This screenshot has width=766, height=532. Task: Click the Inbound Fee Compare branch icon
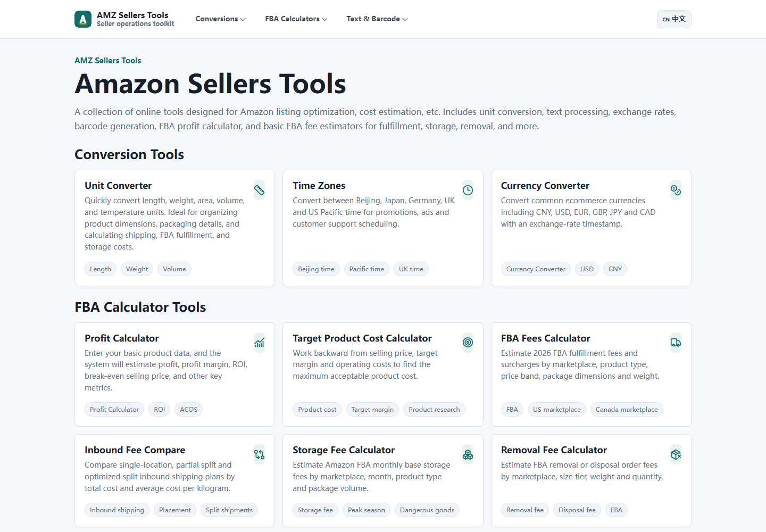tap(259, 454)
